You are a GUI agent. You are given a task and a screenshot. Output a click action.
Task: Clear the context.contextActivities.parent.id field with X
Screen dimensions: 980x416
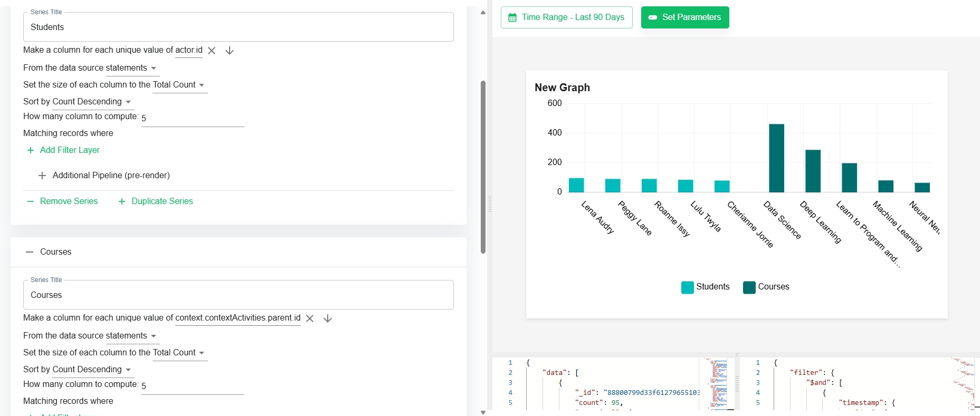(x=310, y=318)
